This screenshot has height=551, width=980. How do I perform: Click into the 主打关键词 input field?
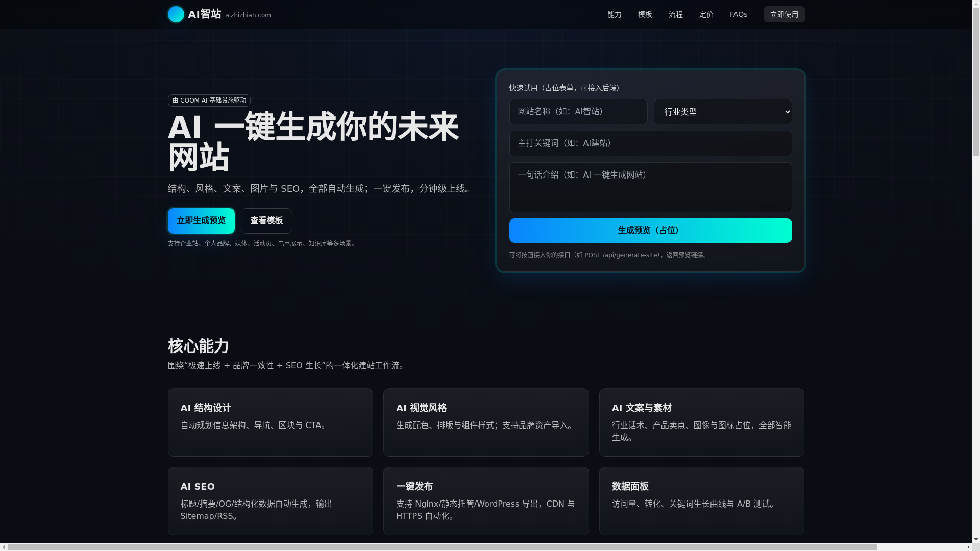[650, 143]
